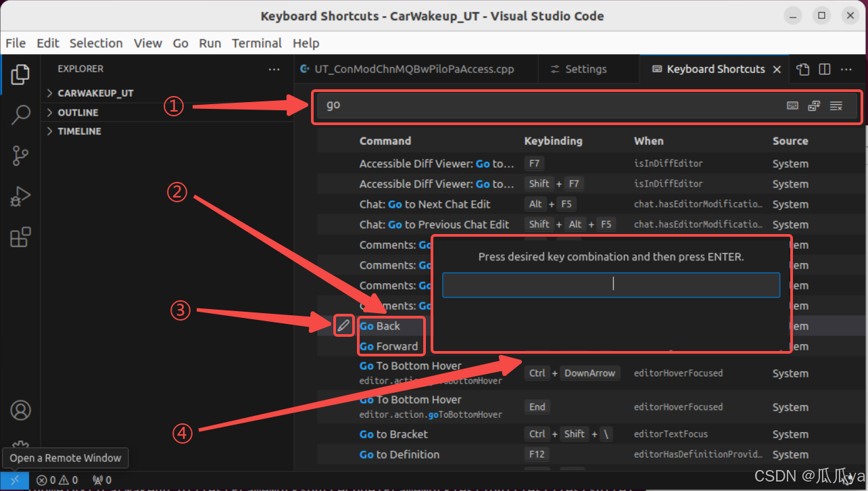The height and width of the screenshot is (491, 868).
Task: Open the Accounts menu icon
Action: (x=20, y=411)
